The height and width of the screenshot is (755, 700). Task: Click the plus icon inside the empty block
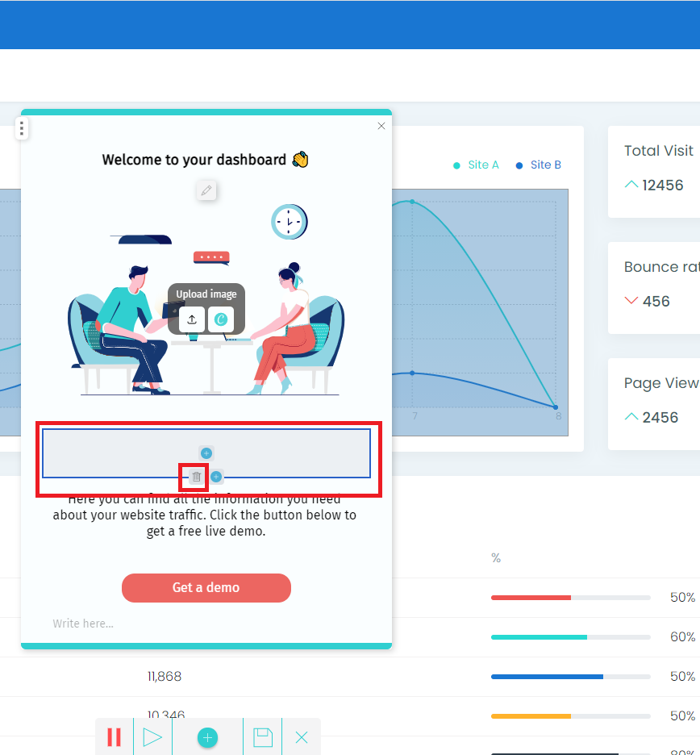206,453
